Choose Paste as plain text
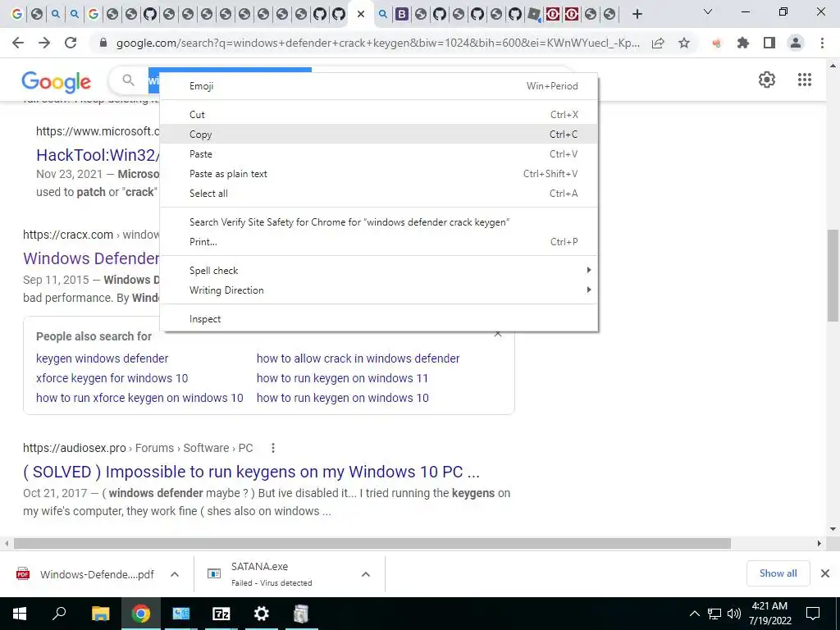The height and width of the screenshot is (630, 840). click(x=379, y=174)
